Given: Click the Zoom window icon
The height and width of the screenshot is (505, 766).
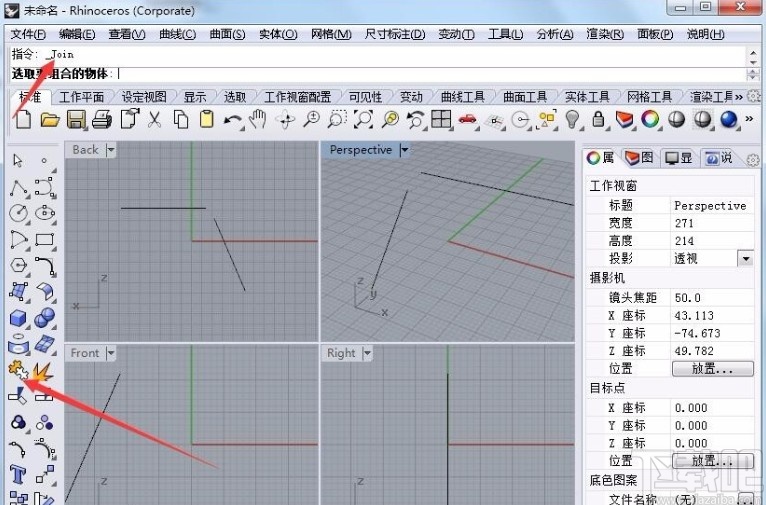Looking at the screenshot, I should click(x=337, y=119).
